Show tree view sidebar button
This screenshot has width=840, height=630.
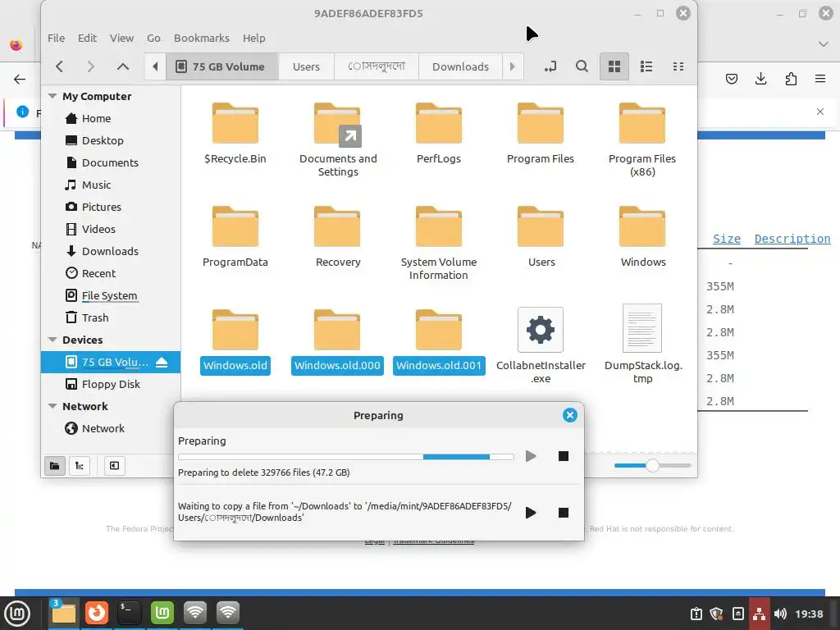click(80, 466)
